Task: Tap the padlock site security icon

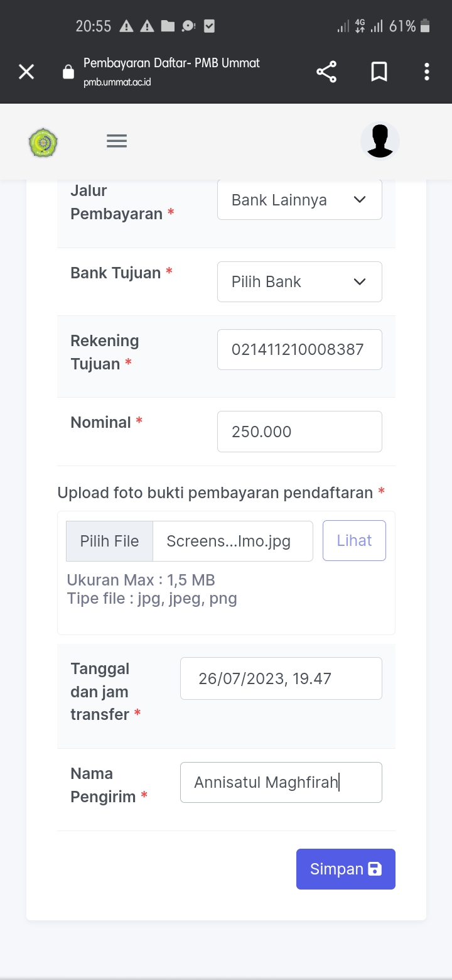Action: click(x=68, y=73)
